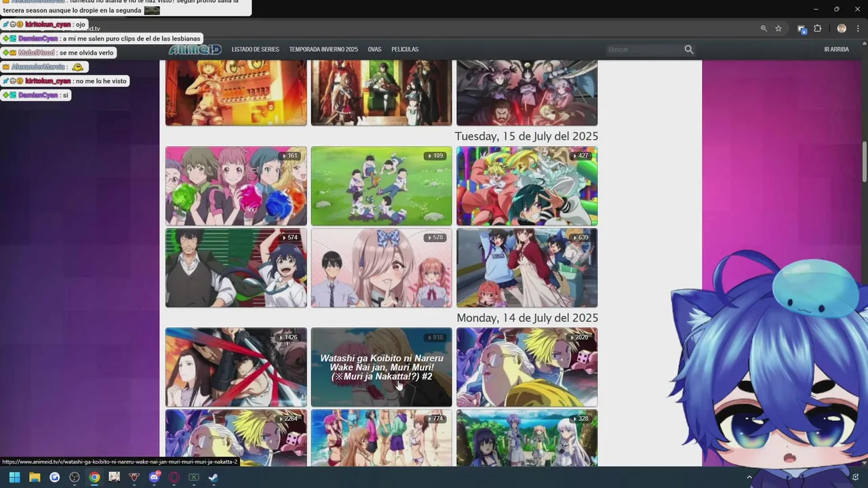Click the 'Monday, 14 de July del 2025' heading
The width and height of the screenshot is (868, 488).
point(527,318)
